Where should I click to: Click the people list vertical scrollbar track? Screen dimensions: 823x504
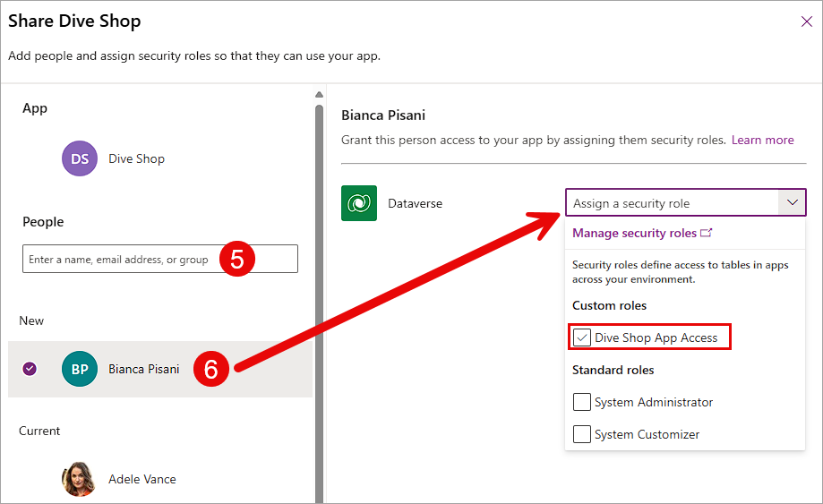[319, 304]
